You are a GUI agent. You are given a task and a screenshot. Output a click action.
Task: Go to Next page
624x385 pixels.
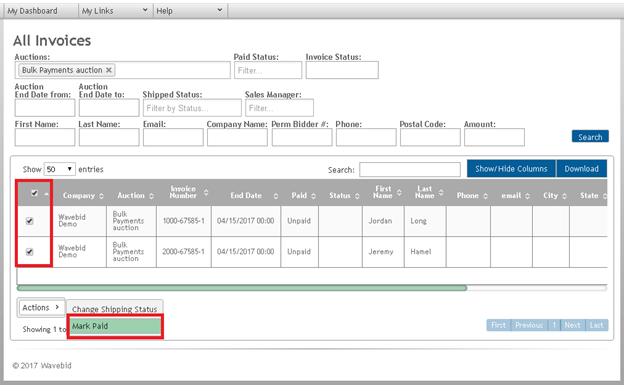click(572, 325)
